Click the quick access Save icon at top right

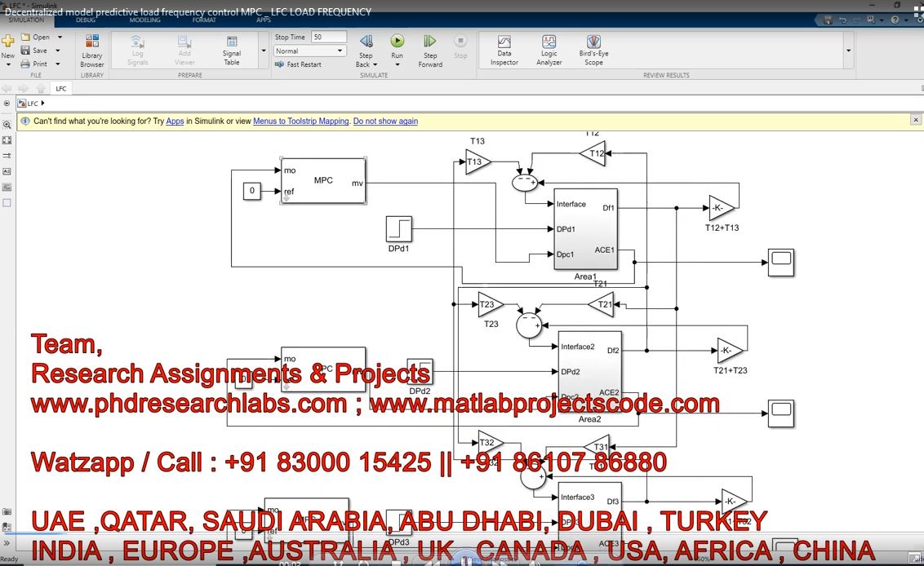[x=828, y=20]
